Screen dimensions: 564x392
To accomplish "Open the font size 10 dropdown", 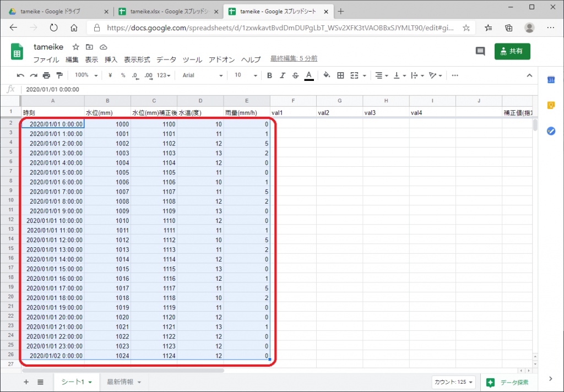I will coord(245,75).
